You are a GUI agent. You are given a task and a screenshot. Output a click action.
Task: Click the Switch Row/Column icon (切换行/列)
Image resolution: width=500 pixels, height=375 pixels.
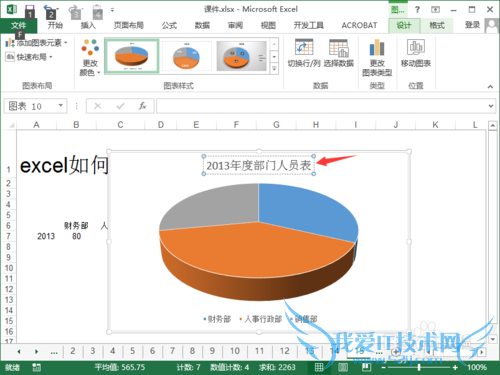pyautogui.click(x=304, y=47)
